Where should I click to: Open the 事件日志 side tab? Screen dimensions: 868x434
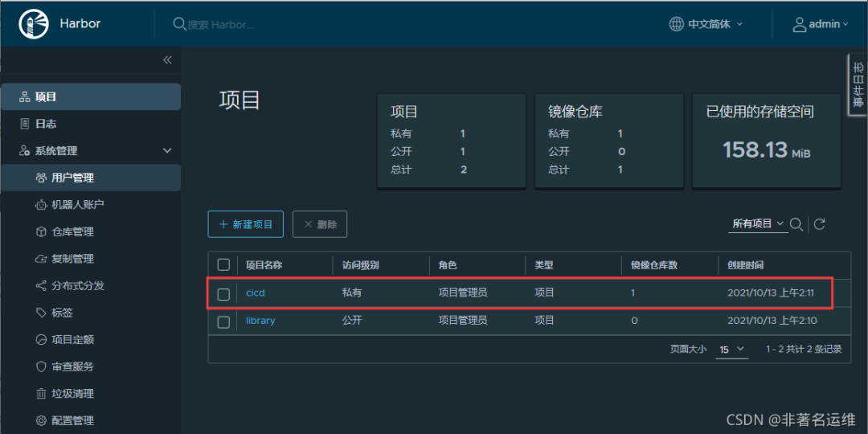[858, 84]
